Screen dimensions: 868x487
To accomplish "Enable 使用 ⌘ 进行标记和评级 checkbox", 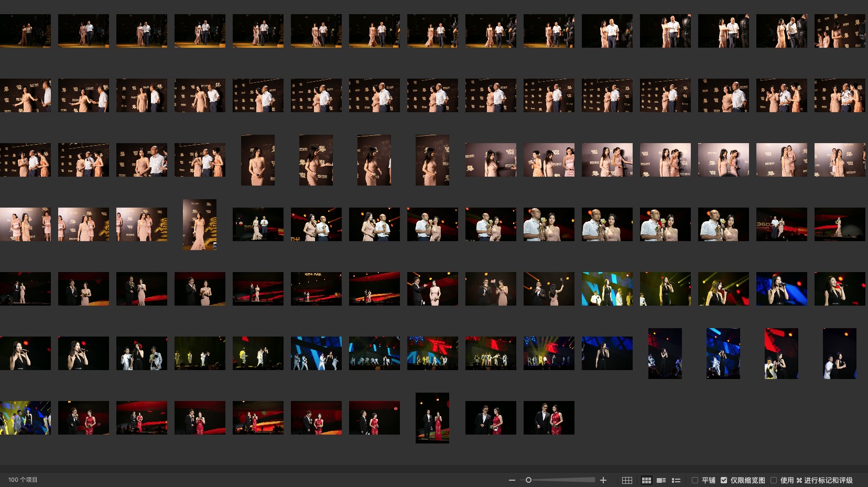I will pos(774,480).
